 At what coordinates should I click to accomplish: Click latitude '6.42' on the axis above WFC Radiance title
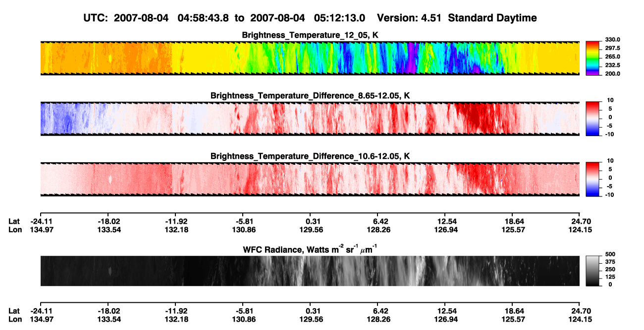(x=378, y=221)
